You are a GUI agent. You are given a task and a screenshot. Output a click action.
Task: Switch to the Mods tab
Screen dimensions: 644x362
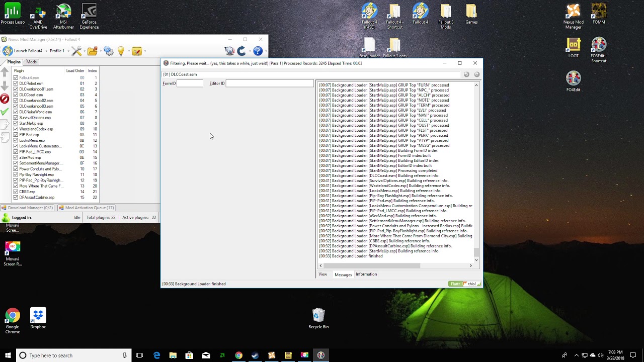pos(31,62)
